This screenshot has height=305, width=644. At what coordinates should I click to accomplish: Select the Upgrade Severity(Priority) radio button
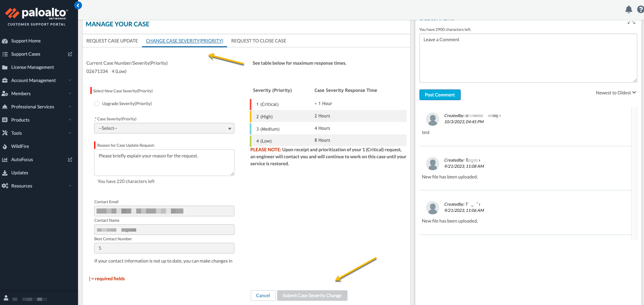pyautogui.click(x=96, y=103)
